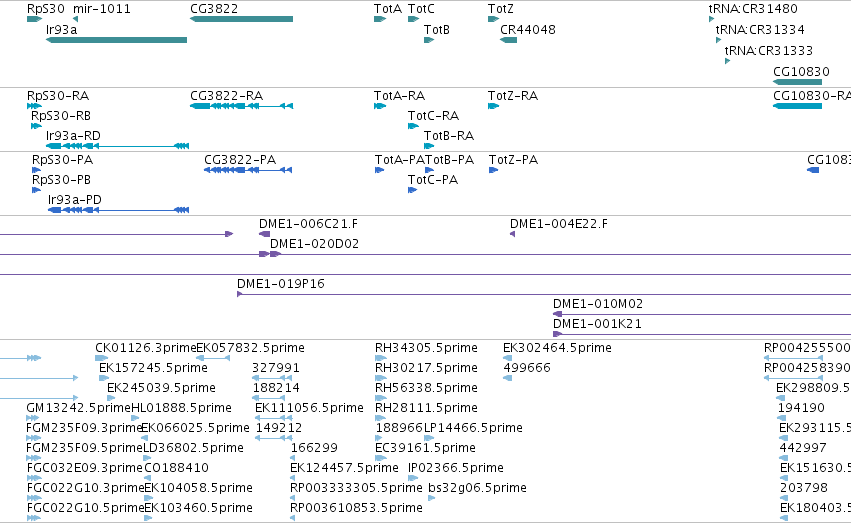Select the RpS30-RB transcript label
The height and width of the screenshot is (523, 851).
[61, 116]
